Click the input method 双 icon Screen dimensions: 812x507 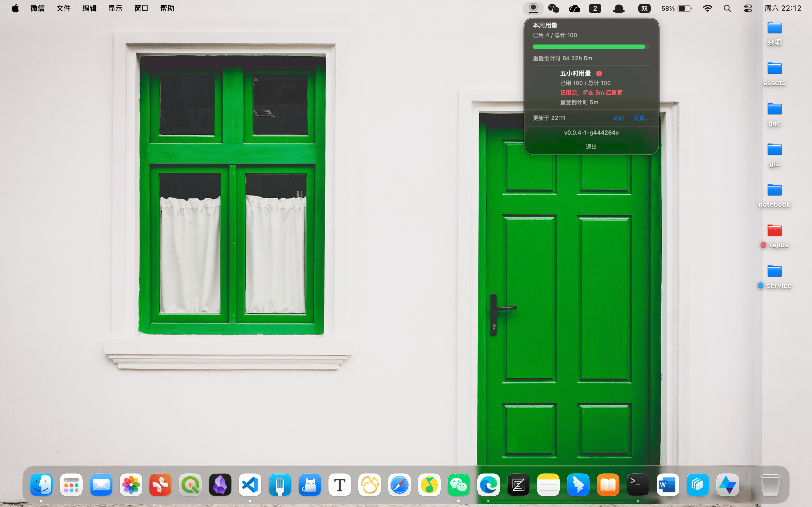[x=644, y=8]
